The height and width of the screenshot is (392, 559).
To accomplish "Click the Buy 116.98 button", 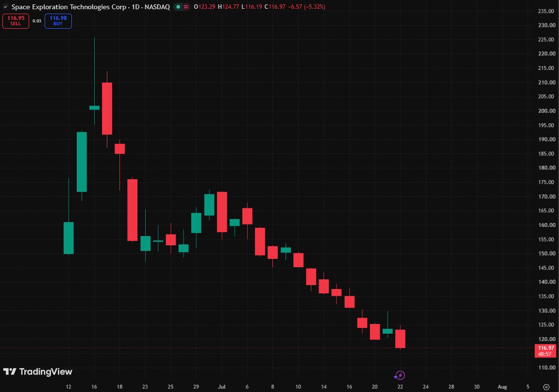I will click(x=58, y=21).
